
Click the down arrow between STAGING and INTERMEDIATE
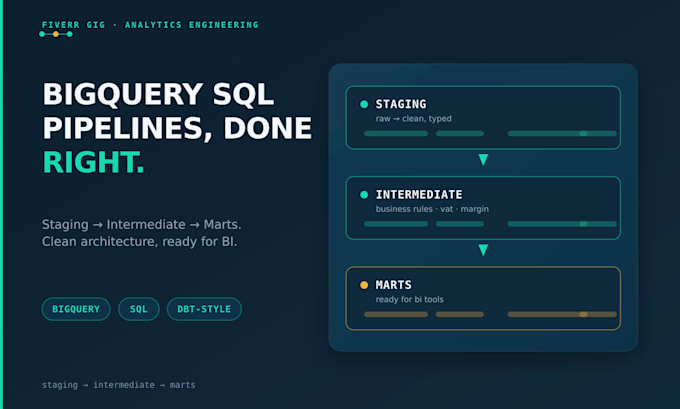pyautogui.click(x=483, y=160)
